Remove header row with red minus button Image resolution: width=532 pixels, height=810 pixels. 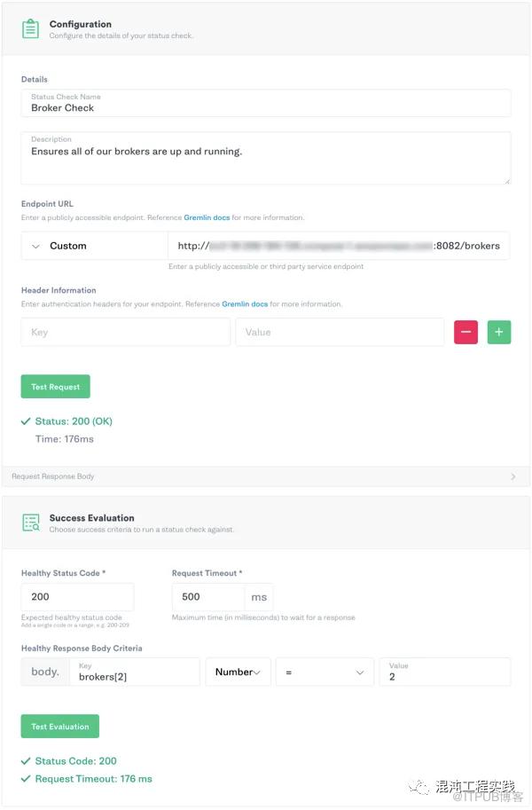[465, 332]
